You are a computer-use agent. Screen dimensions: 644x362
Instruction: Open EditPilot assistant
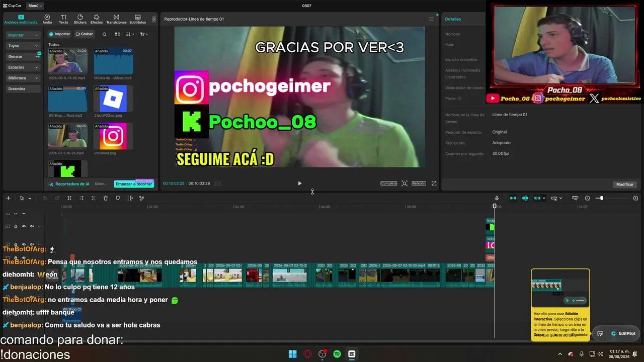point(623,333)
